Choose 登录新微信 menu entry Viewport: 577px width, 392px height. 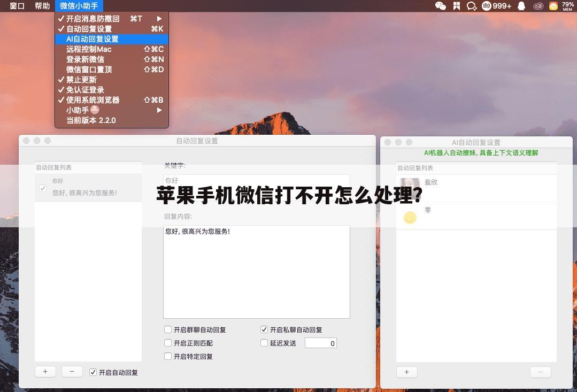(112, 59)
